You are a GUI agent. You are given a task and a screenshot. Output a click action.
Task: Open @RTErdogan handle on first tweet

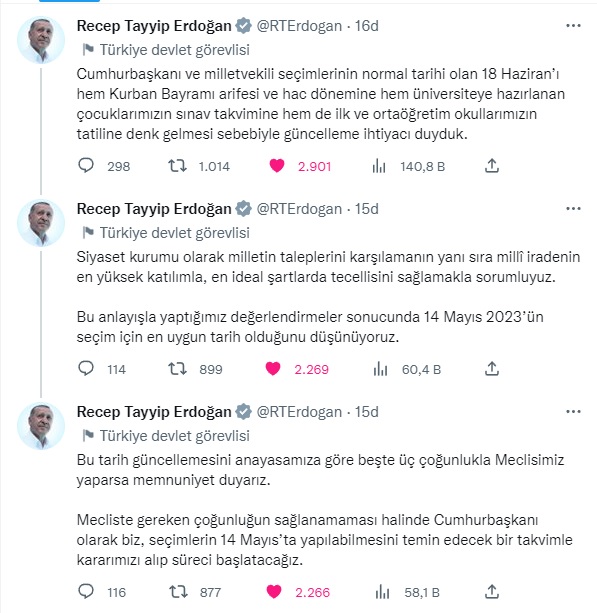pos(299,26)
